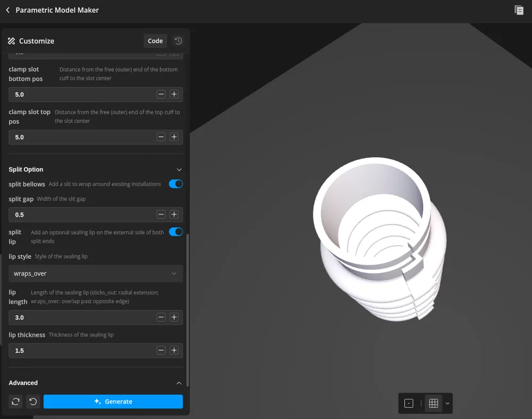Click the 'clamp slot bottom pos' label
Viewport: 532px width, 419px height.
[26, 73]
